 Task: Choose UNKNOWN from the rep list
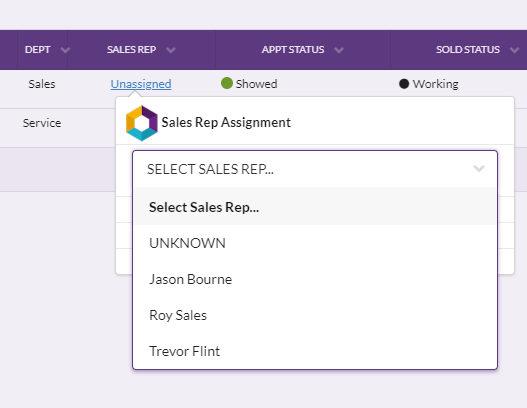click(315, 243)
